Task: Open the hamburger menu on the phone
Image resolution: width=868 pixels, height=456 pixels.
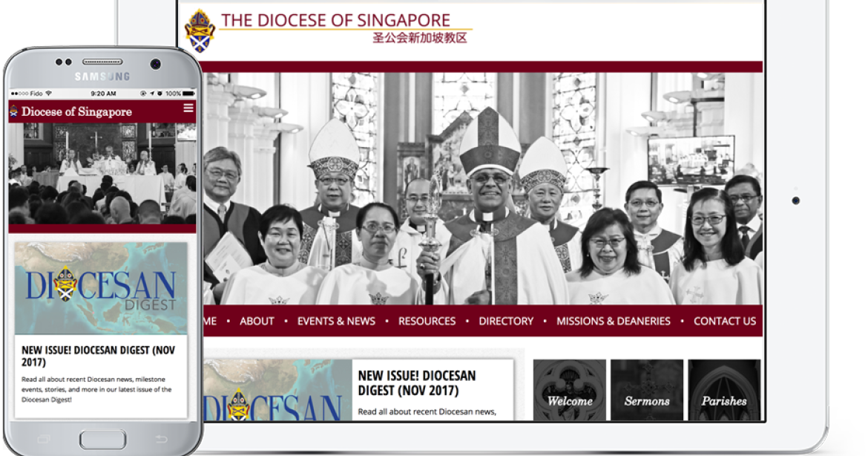Action: [188, 108]
